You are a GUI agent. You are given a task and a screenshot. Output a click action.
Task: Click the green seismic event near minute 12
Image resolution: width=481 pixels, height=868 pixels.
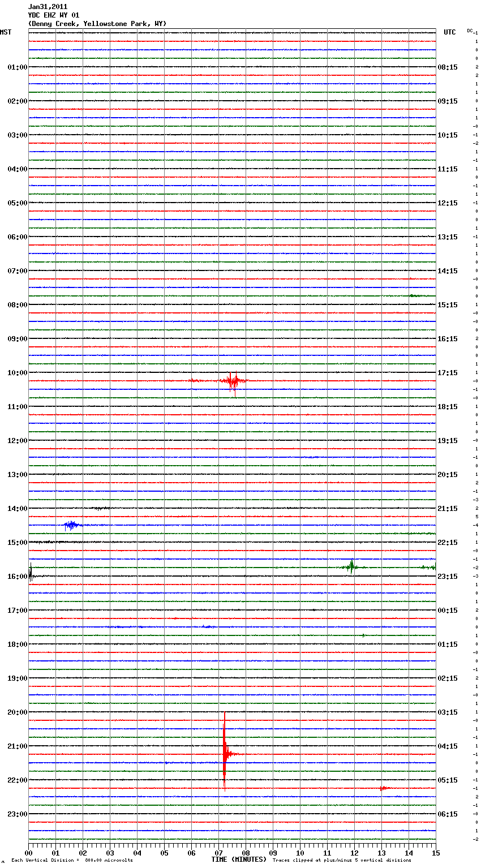(x=351, y=566)
